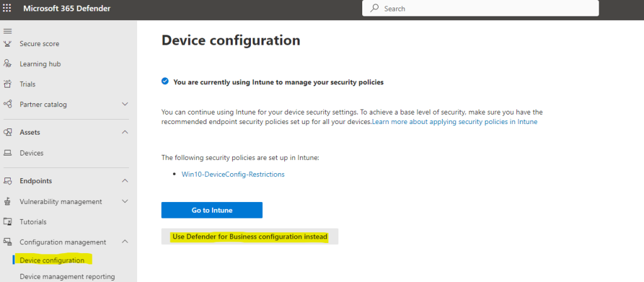This screenshot has height=282, width=644.
Task: Click the Learning hub icon
Action: pyautogui.click(x=8, y=64)
